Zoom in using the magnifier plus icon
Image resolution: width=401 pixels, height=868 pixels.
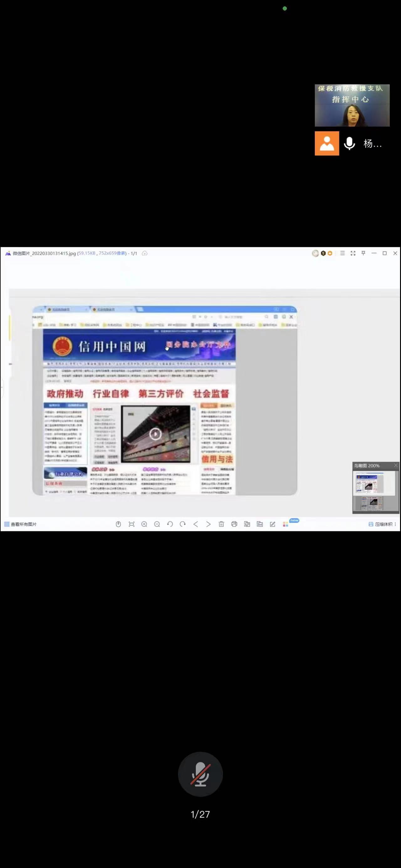(x=144, y=524)
